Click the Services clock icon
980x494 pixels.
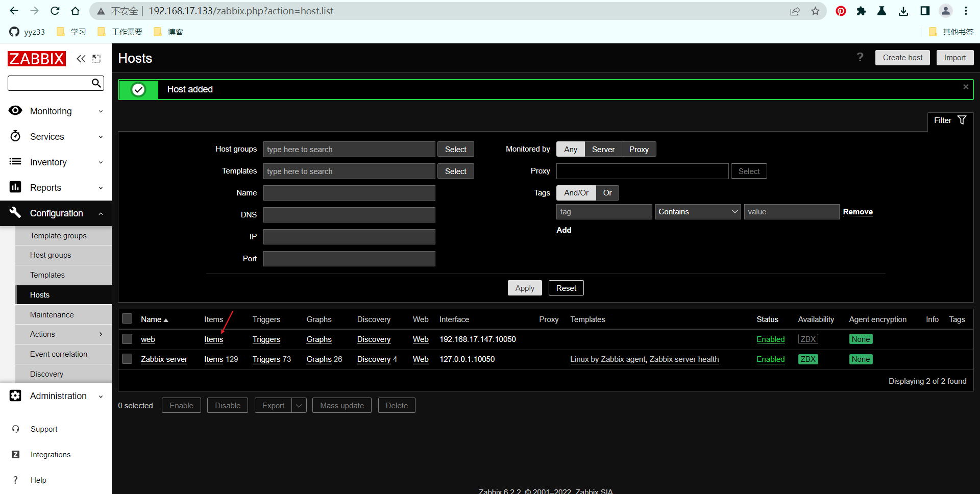pos(15,136)
